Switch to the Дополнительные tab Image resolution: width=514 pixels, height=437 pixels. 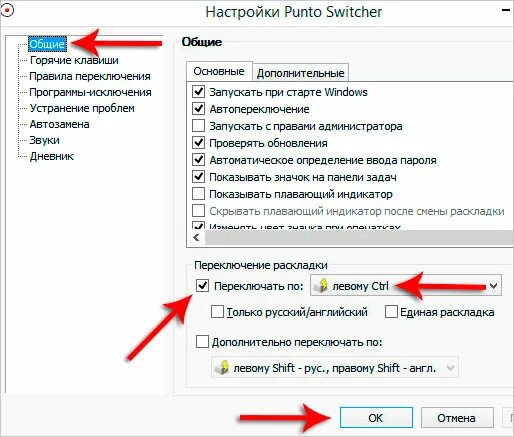[301, 73]
